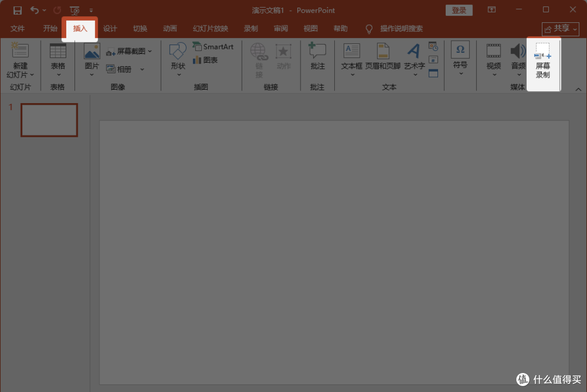The image size is (587, 392).
Task: Open 页眉和页脚 header and footer
Action: click(383, 56)
